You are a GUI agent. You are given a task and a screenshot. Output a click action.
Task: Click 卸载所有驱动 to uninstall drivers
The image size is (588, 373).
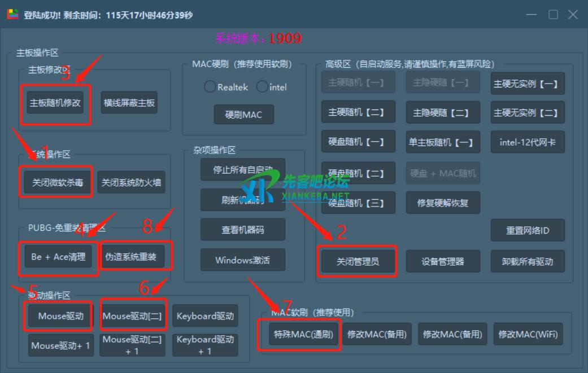point(528,261)
